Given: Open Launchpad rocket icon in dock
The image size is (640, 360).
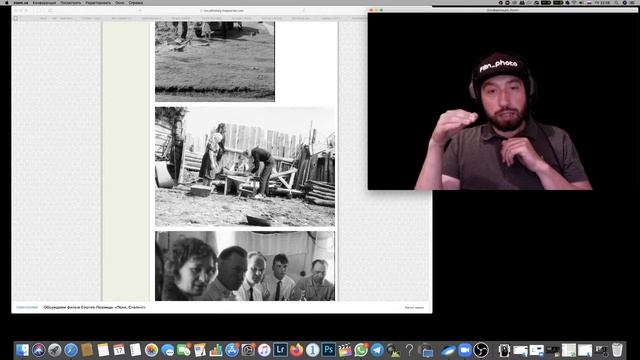Looking at the screenshot, I should pyautogui.click(x=55, y=350).
